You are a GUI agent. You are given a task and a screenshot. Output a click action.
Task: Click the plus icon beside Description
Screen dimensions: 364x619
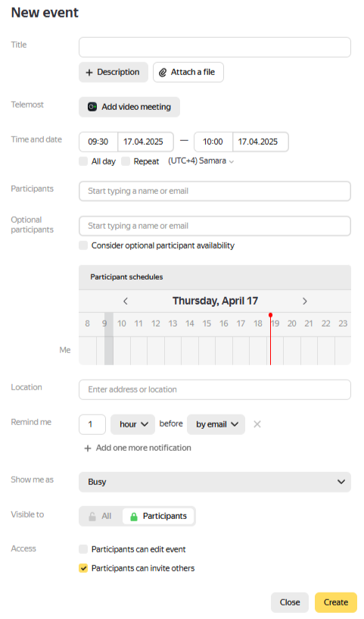coord(89,73)
